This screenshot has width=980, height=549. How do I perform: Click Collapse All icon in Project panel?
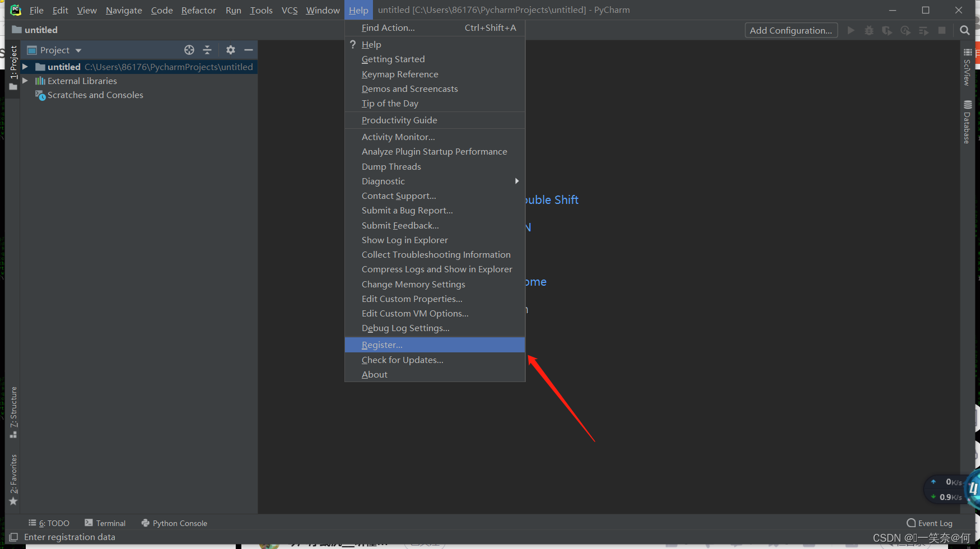pos(207,50)
